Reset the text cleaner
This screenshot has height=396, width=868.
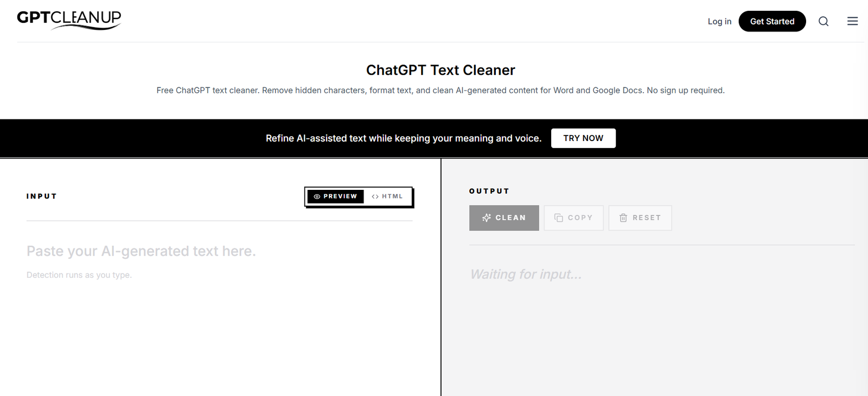(640, 218)
